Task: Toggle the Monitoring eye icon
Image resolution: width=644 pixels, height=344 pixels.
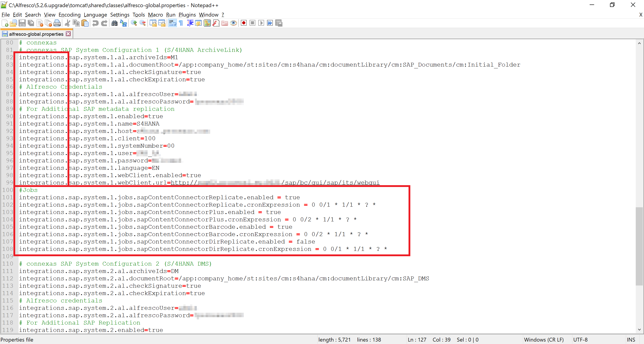Action: click(233, 23)
